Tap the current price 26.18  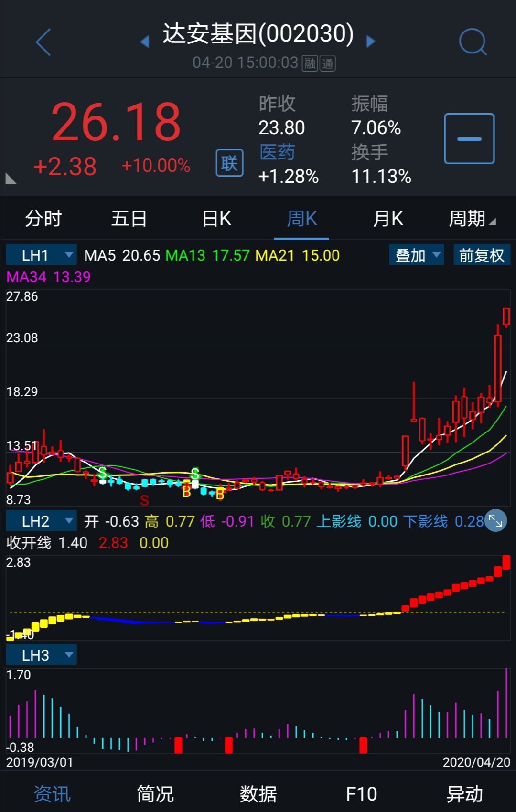click(x=116, y=123)
